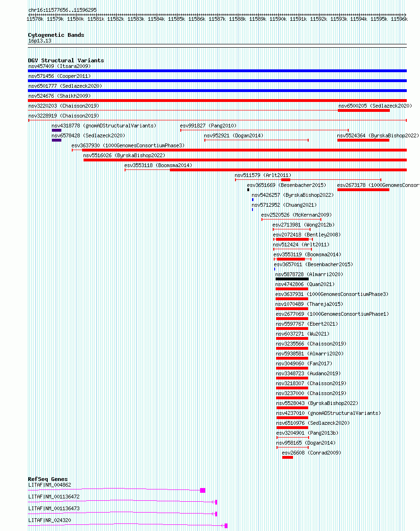This screenshot has width=420, height=531.
Task: Select nsv512424 (Arlt2011) label
Action: 301,244
